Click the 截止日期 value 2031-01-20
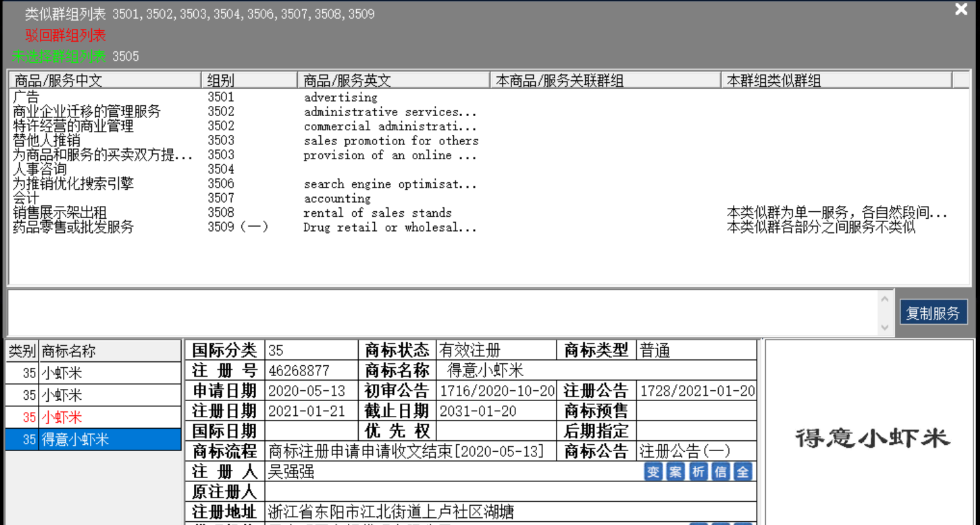The width and height of the screenshot is (980, 525). click(478, 411)
